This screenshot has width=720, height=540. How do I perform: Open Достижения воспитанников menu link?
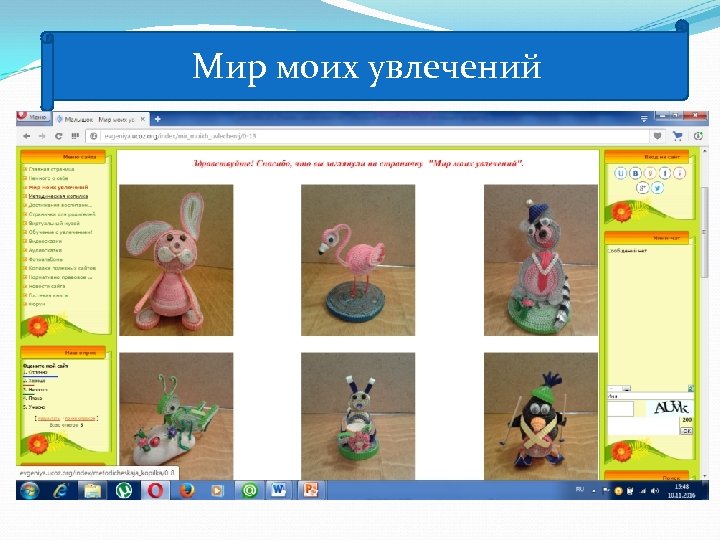[x=60, y=205]
